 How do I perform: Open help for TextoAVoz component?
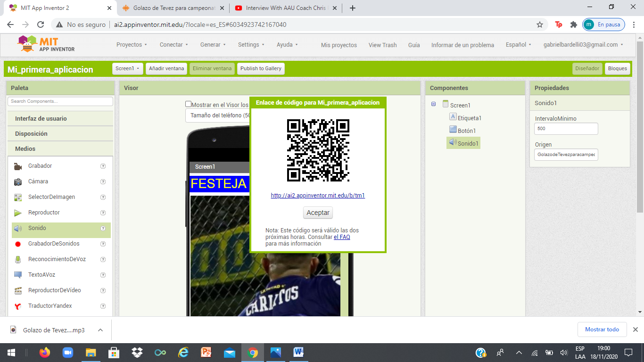point(103,275)
